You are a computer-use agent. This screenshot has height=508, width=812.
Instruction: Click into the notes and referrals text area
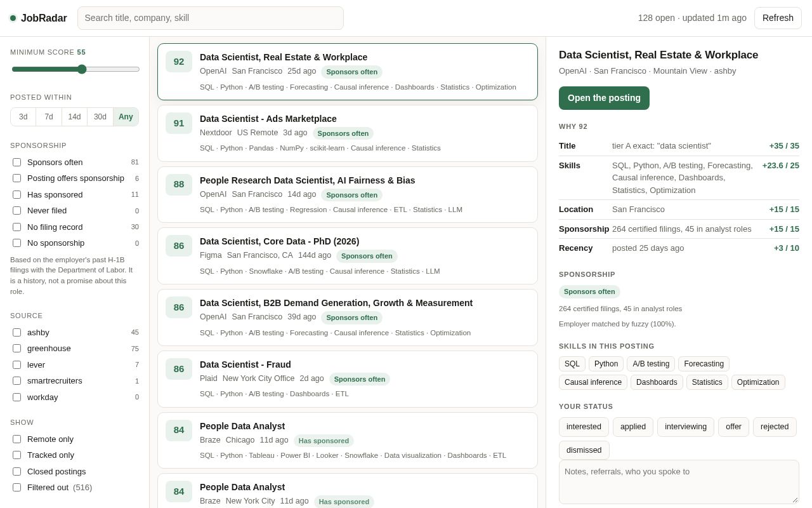pyautogui.click(x=679, y=482)
